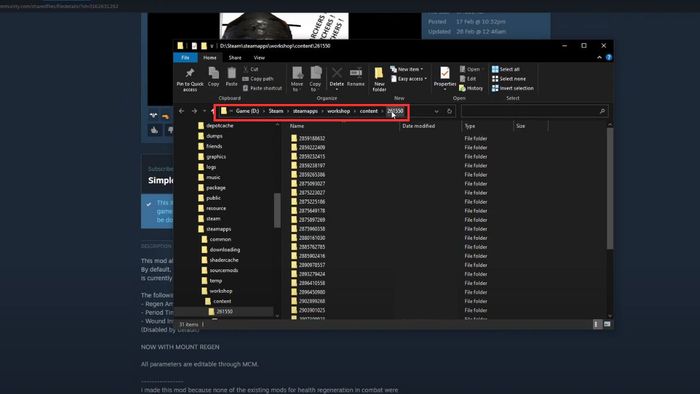The image size is (700, 394).
Task: Switch to the Share ribbon tab
Action: (x=235, y=58)
